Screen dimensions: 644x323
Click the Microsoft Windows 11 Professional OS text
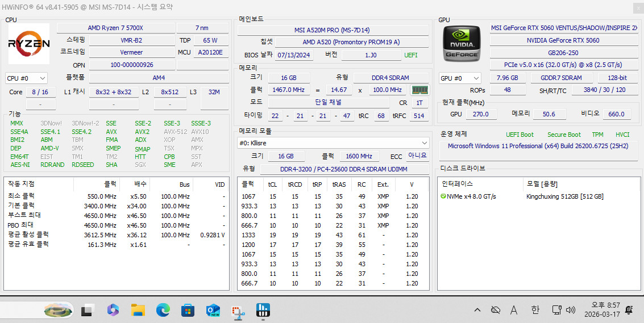[538, 146]
